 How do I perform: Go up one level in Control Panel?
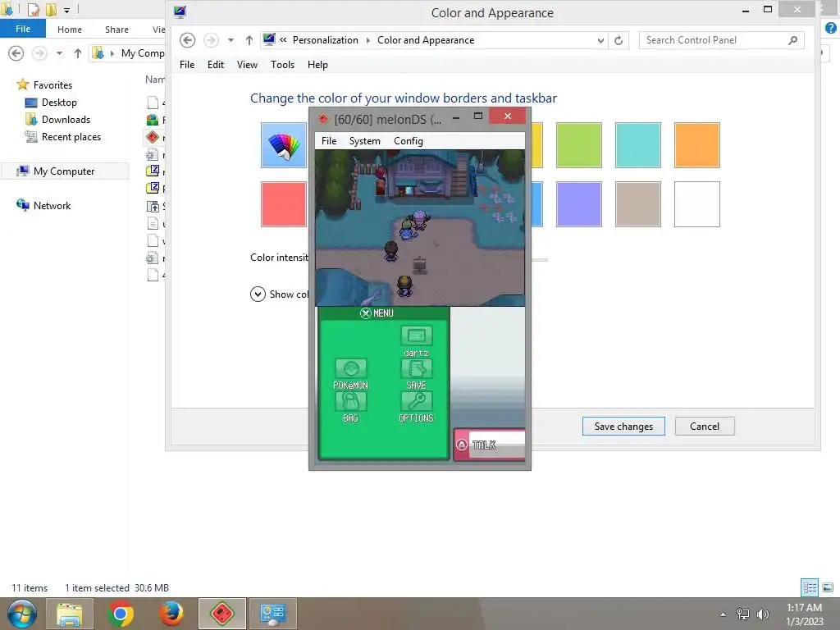[249, 40]
